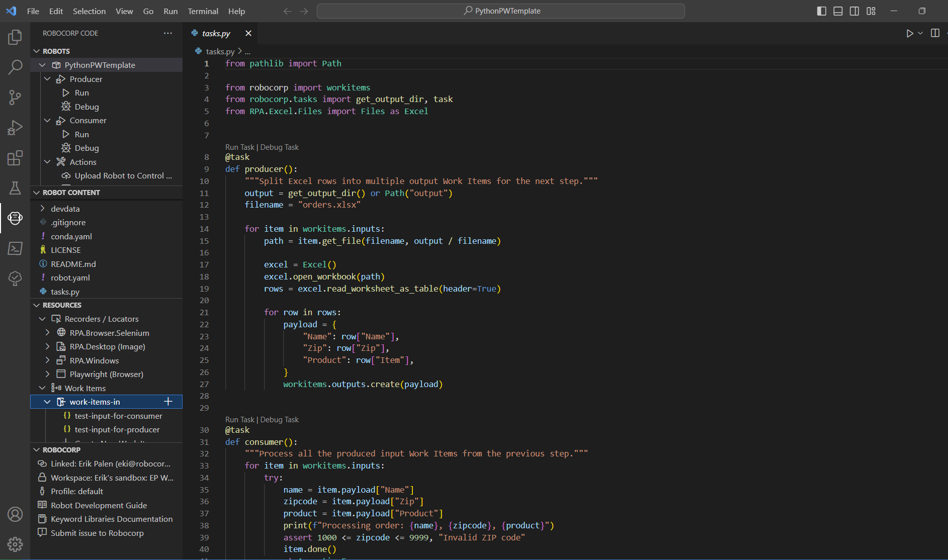Open Customize Layout in title bar
948x560 pixels.
tap(871, 11)
